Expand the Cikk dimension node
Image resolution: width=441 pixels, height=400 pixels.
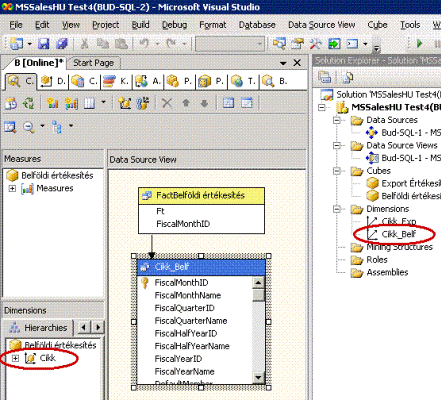point(15,358)
